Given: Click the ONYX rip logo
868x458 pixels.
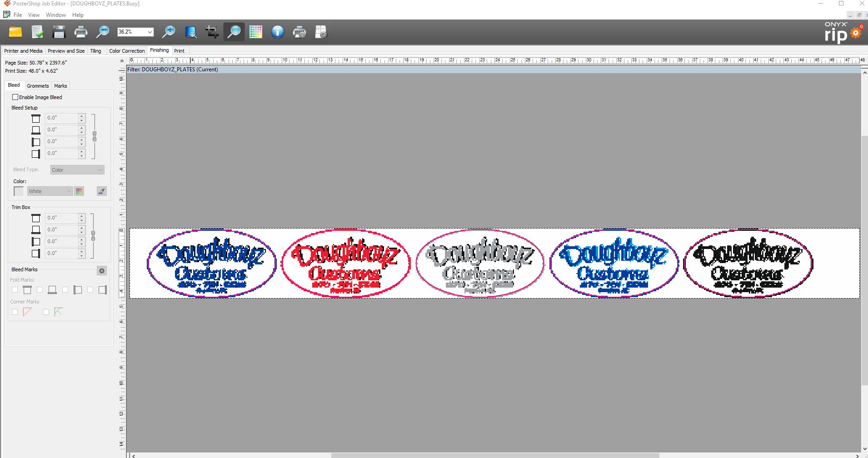Looking at the screenshot, I should tap(843, 32).
